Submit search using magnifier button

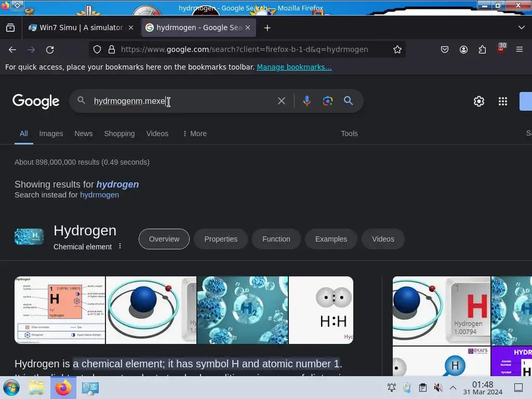pyautogui.click(x=348, y=101)
